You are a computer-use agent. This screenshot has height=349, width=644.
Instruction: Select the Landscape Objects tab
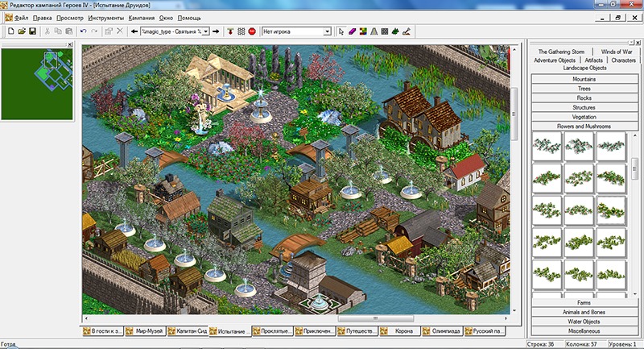pyautogui.click(x=584, y=68)
